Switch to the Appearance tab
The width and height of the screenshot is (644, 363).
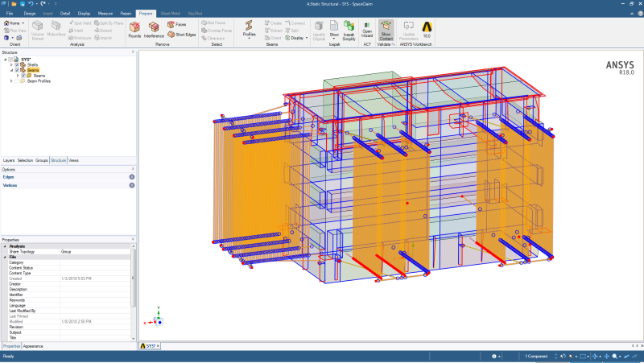pyautogui.click(x=33, y=346)
